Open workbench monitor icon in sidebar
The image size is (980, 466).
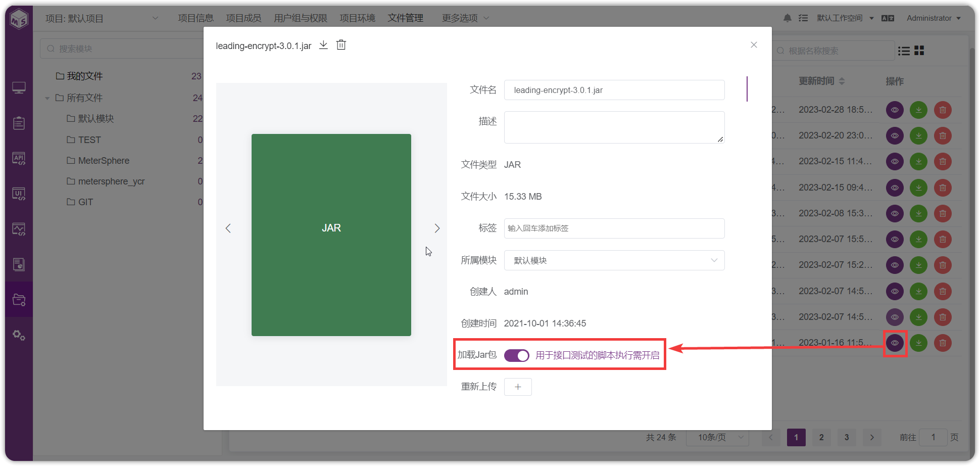tap(19, 88)
